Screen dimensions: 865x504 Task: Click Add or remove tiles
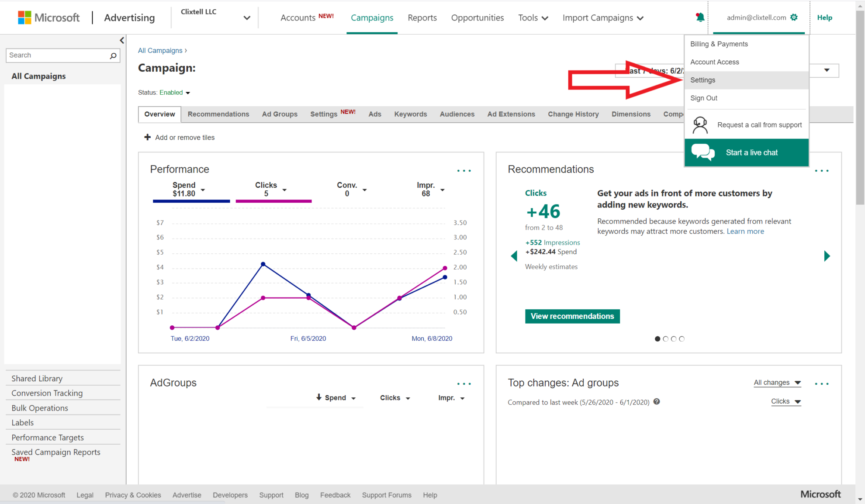click(x=179, y=137)
